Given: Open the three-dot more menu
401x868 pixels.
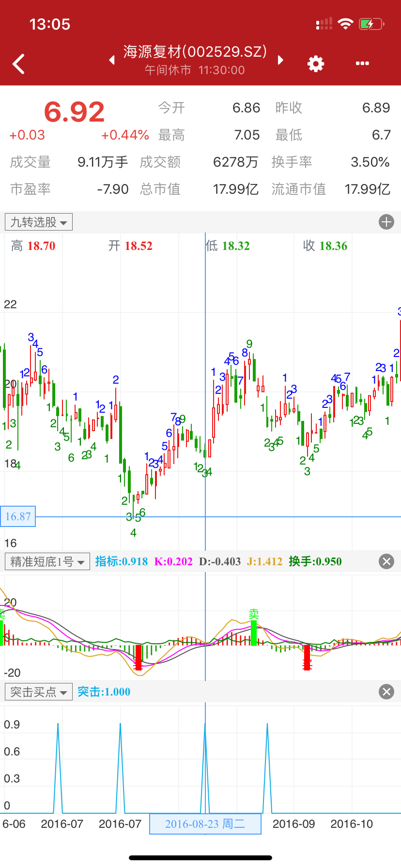Looking at the screenshot, I should tap(362, 64).
